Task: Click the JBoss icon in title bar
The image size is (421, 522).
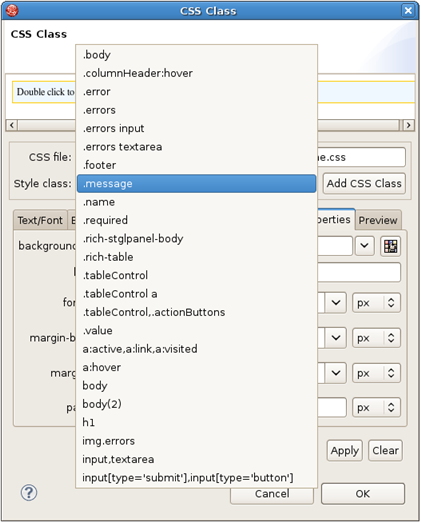Action: click(x=12, y=11)
